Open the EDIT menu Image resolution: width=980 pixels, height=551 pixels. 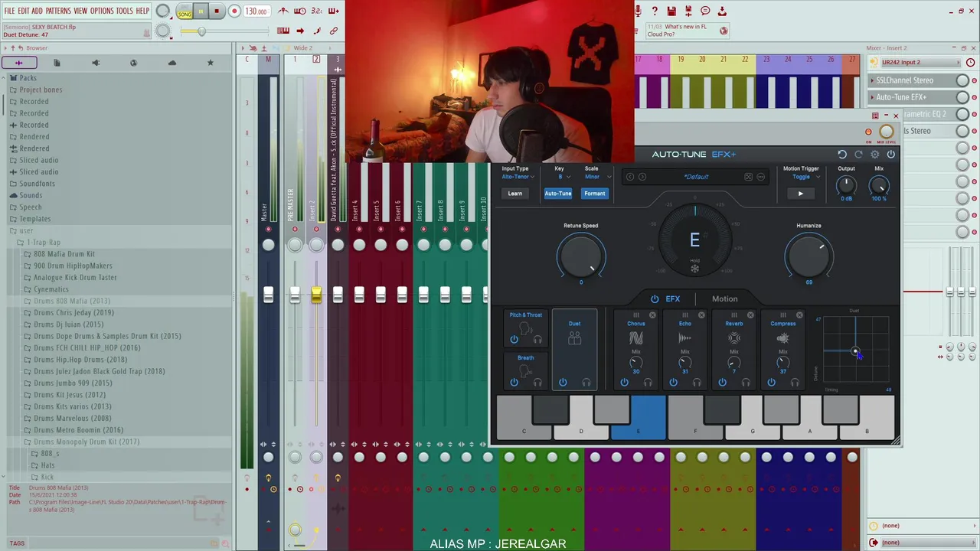tap(24, 11)
